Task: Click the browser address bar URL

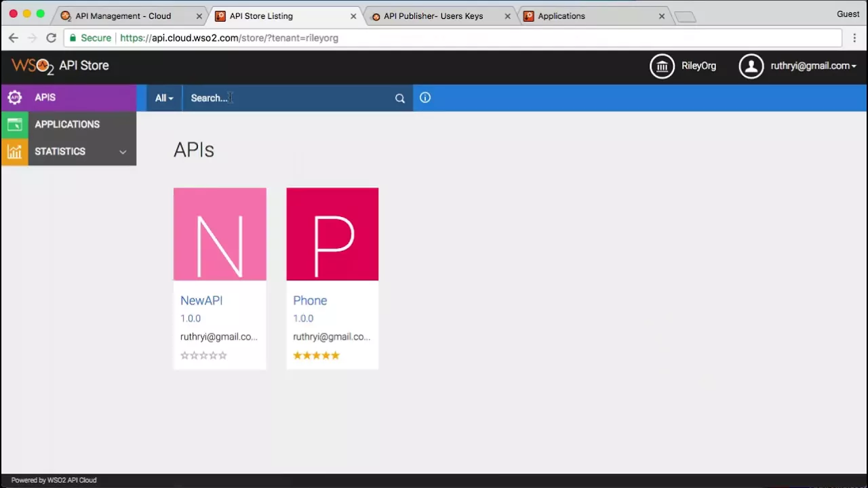Action: tap(229, 38)
